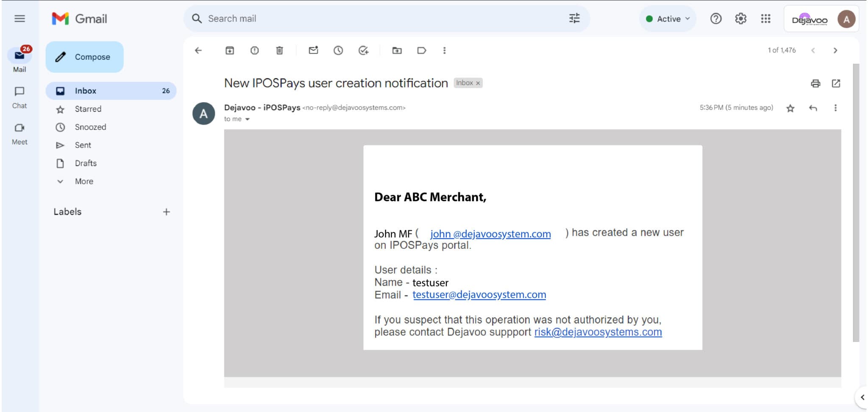Image resolution: width=868 pixels, height=412 pixels.
Task: Snooze this email with the clock icon
Action: point(338,50)
